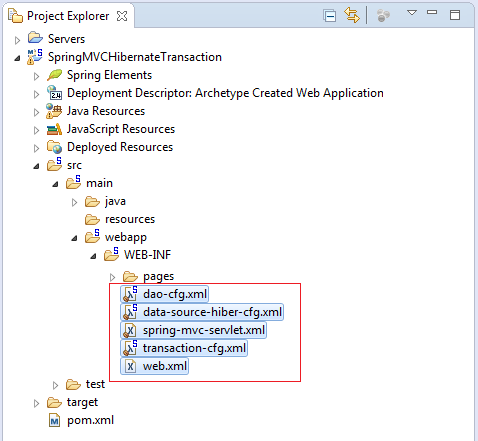Select the Project Explorer tab
The width and height of the screenshot is (478, 441).
click(68, 16)
